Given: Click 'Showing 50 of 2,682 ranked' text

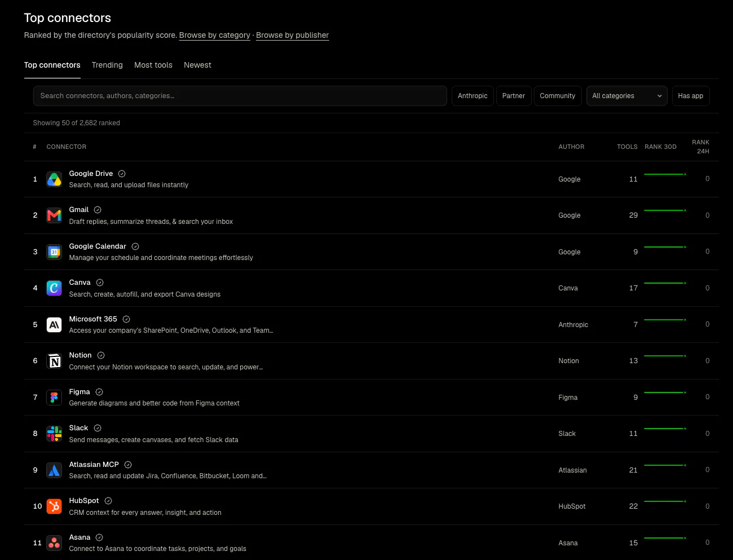Looking at the screenshot, I should 77,123.
